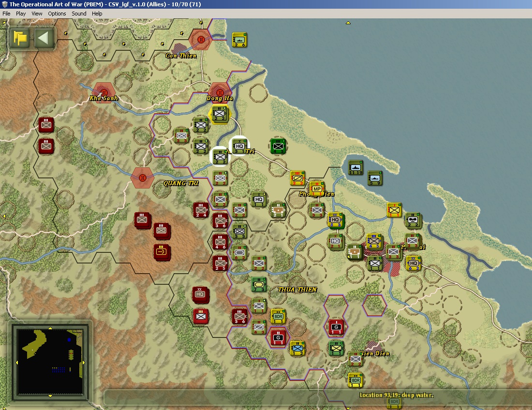The image size is (532, 410).
Task: Click red objective hex west of QUANG TRI label
Action: [x=143, y=177]
